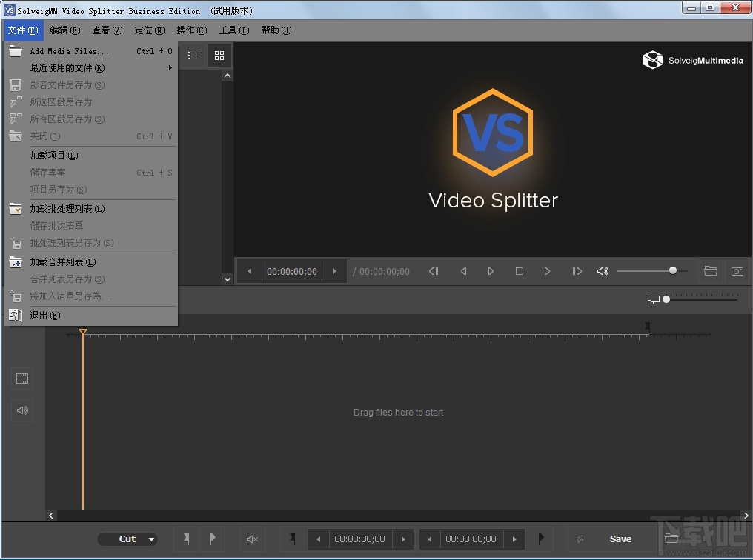Click the audio track icon in left sidebar
This screenshot has width=753, height=560.
tap(22, 410)
